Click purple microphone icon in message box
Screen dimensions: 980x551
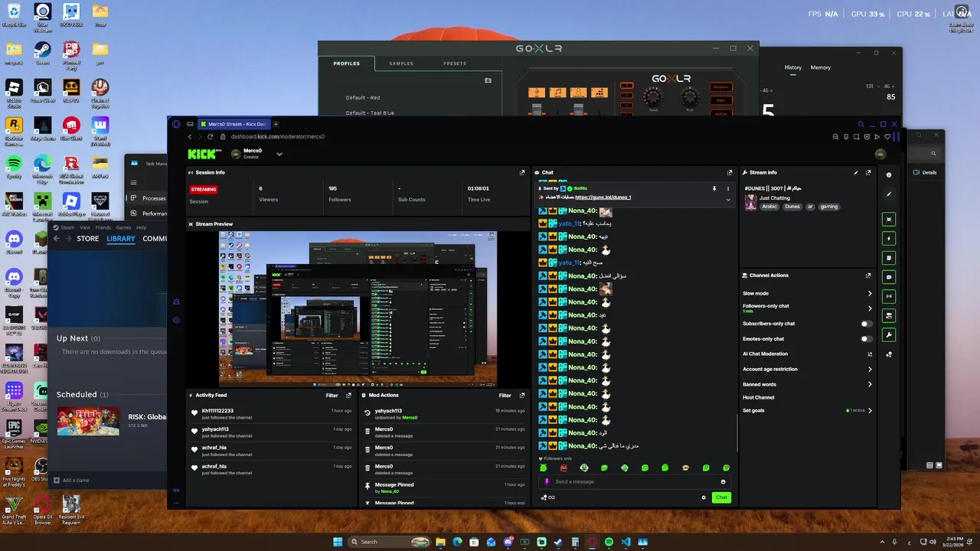click(x=547, y=481)
